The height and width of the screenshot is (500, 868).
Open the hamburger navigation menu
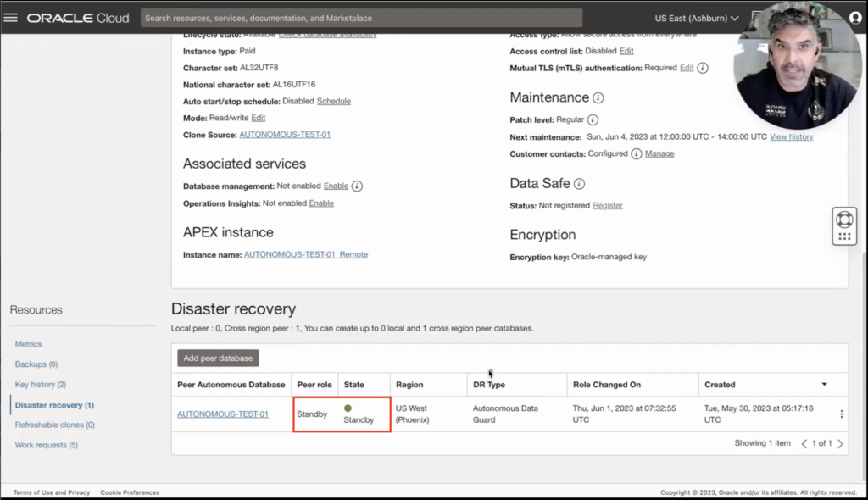(11, 18)
